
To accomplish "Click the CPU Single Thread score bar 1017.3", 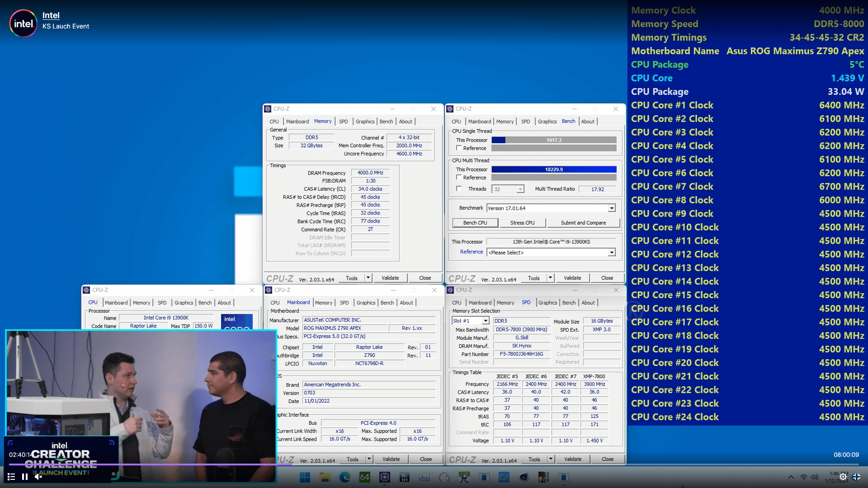I will [554, 140].
